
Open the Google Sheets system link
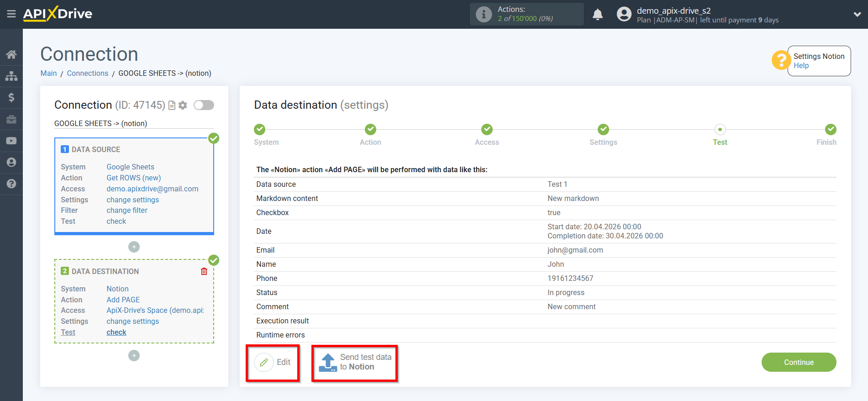click(x=131, y=167)
